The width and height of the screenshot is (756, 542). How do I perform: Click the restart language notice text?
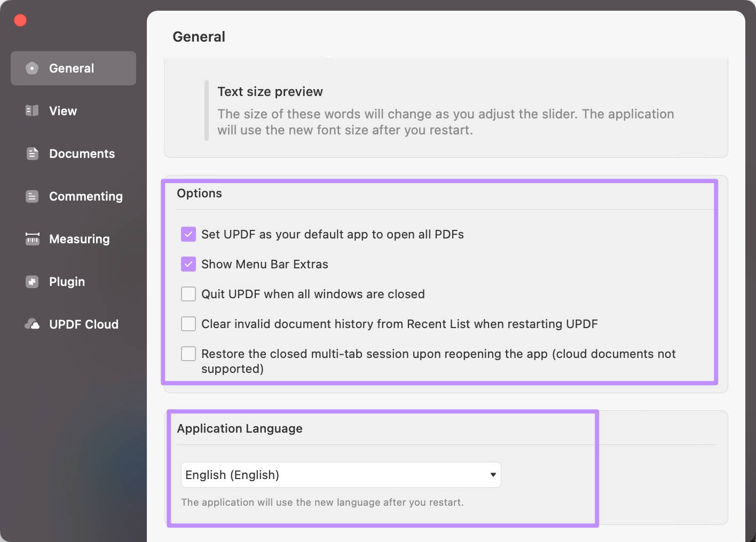point(322,503)
